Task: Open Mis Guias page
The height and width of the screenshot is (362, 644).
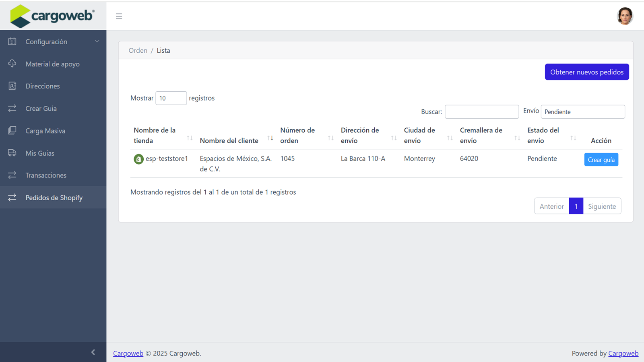Action: pyautogui.click(x=53, y=153)
